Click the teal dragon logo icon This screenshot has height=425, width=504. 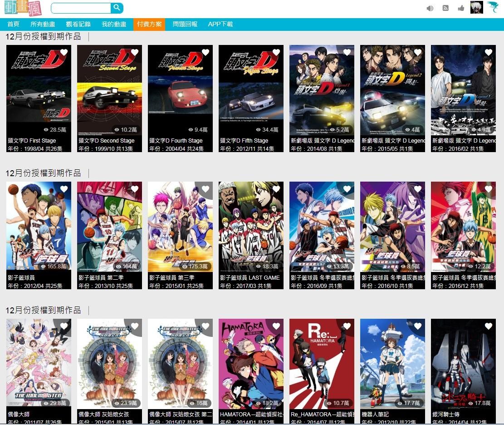coord(492,7)
